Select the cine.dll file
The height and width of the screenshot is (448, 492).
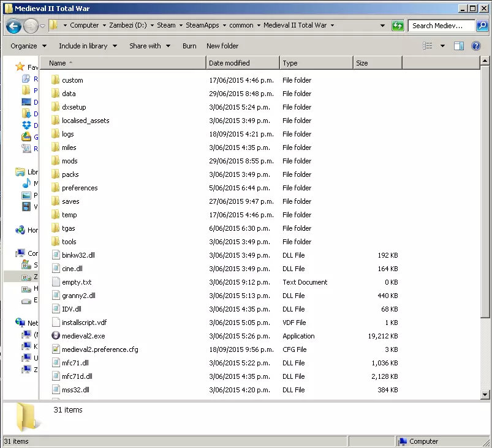[x=72, y=268]
